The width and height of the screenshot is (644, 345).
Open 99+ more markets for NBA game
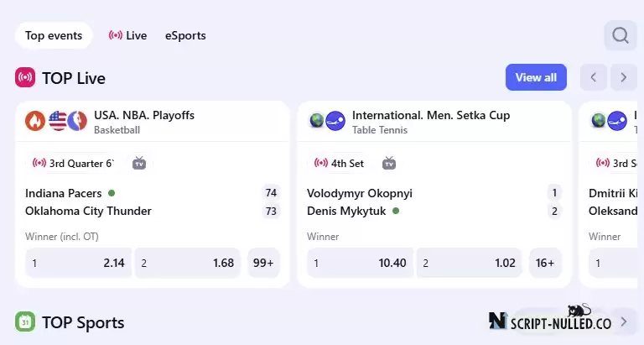[x=263, y=263]
